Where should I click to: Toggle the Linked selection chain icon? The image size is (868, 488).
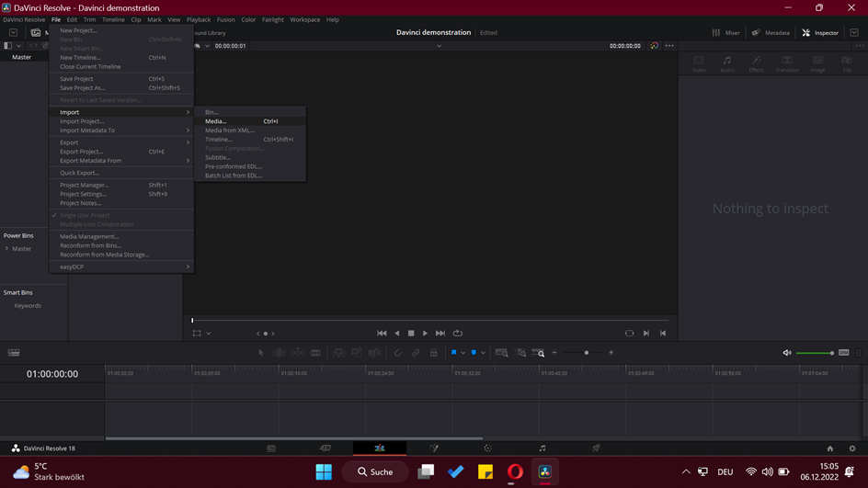coord(416,353)
